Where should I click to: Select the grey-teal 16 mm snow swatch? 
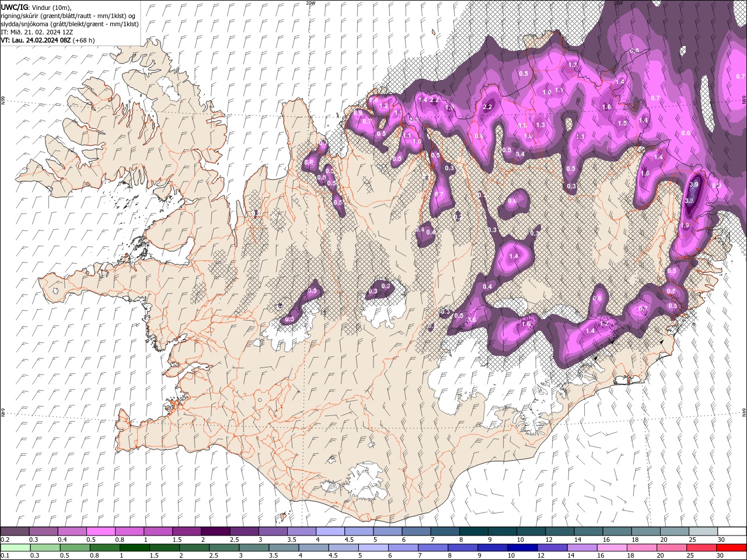pyautogui.click(x=617, y=531)
